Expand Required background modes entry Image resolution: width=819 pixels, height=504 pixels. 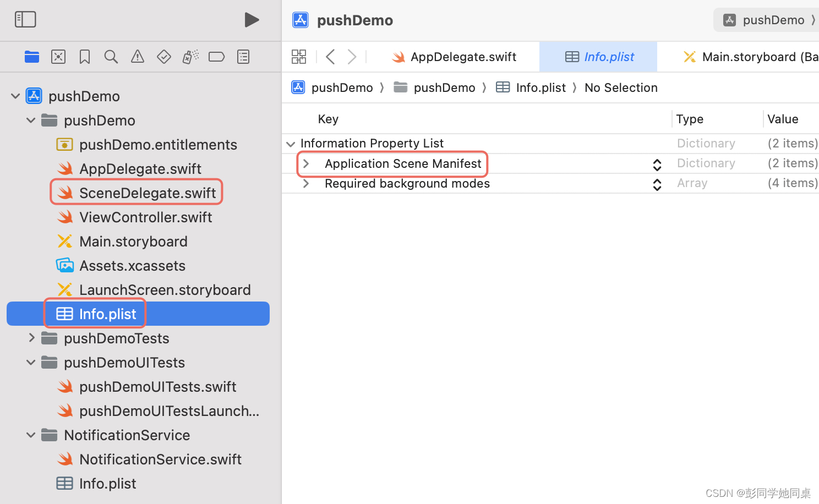click(x=306, y=183)
